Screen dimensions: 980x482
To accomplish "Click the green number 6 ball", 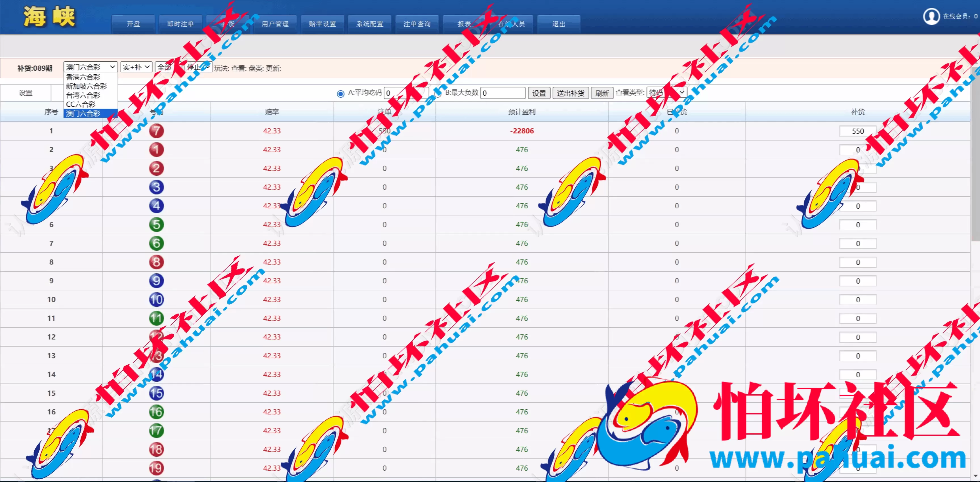I will [156, 243].
